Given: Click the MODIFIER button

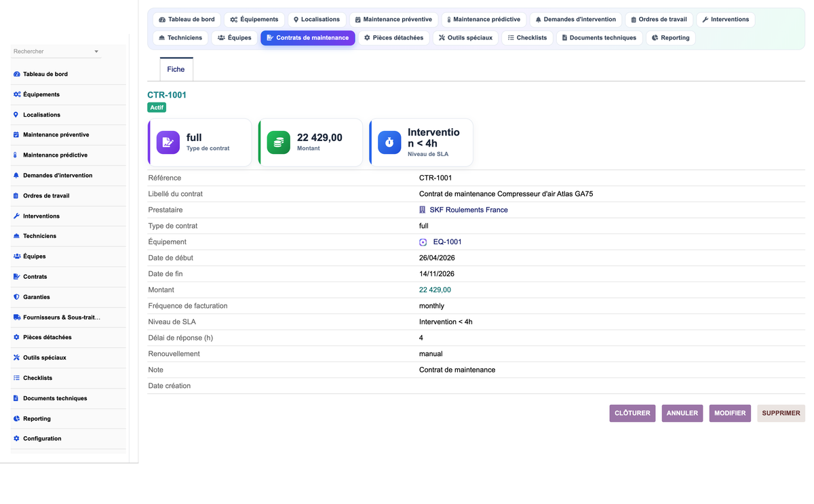Looking at the screenshot, I should pyautogui.click(x=730, y=413).
